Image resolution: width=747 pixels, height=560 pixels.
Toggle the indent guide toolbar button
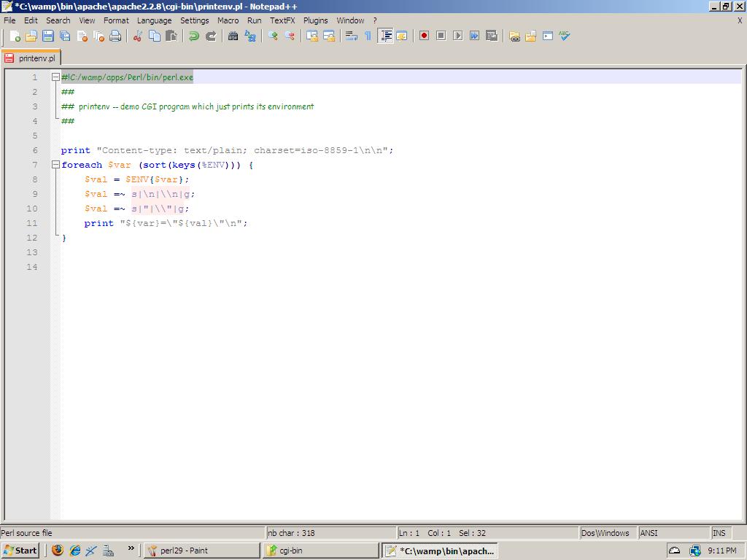click(x=385, y=36)
